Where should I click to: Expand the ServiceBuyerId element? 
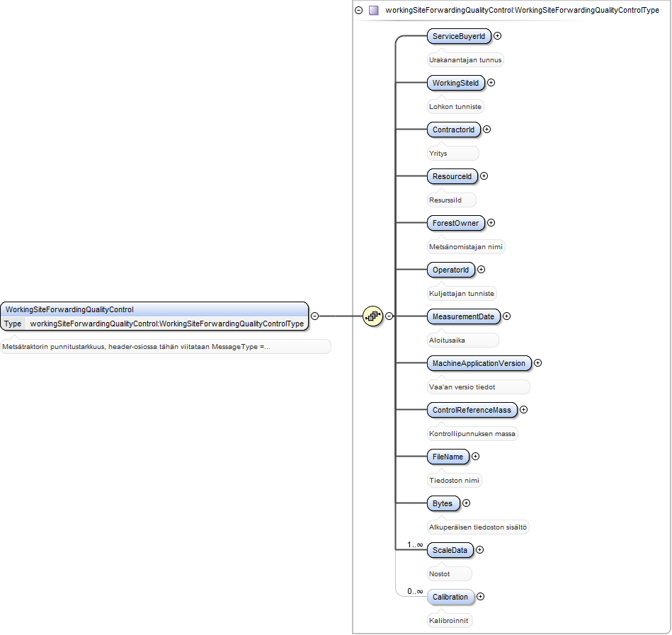[x=497, y=36]
